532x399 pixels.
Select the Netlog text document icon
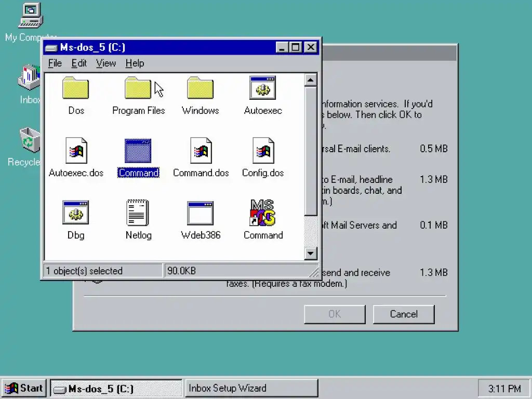point(138,212)
